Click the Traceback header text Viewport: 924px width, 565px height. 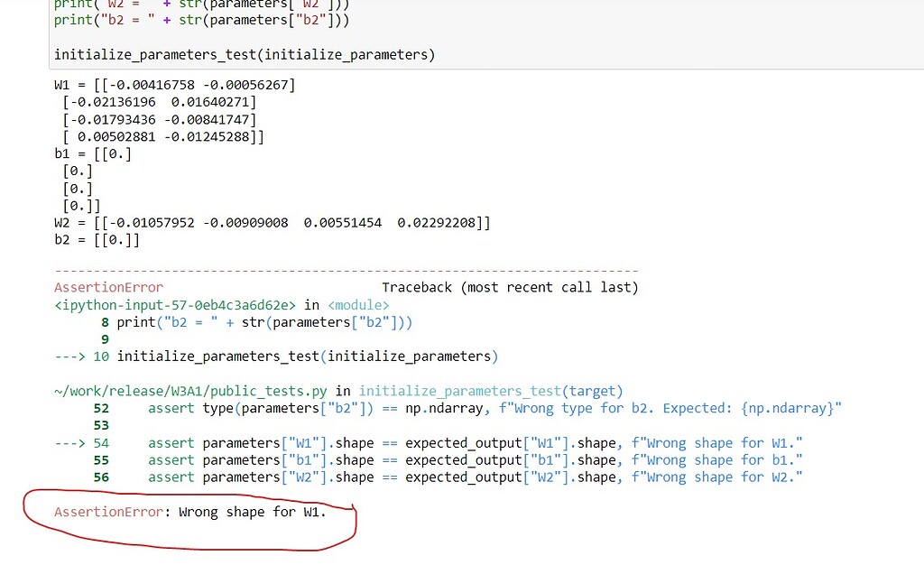[x=508, y=287]
